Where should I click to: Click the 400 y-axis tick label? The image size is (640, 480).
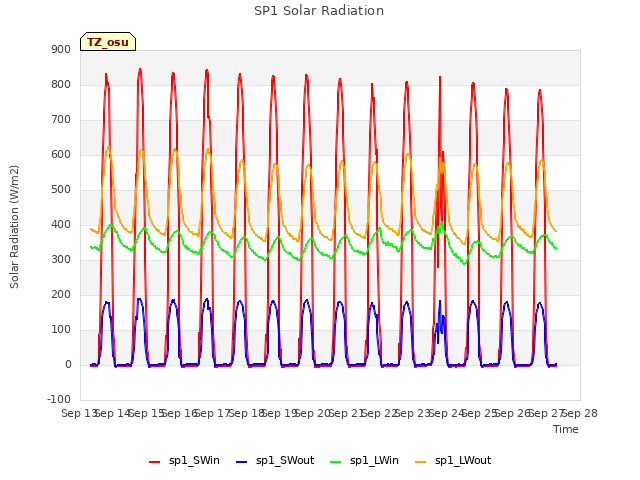point(61,224)
